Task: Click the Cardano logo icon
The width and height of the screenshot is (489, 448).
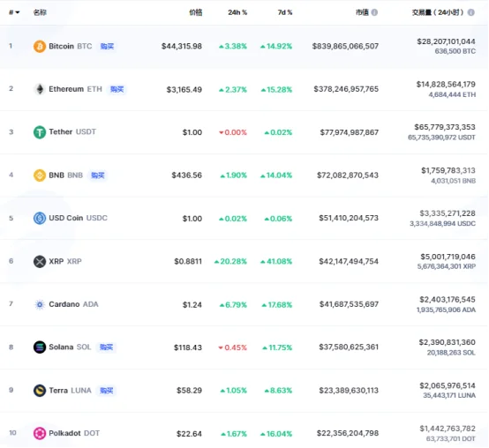Action: 40,304
